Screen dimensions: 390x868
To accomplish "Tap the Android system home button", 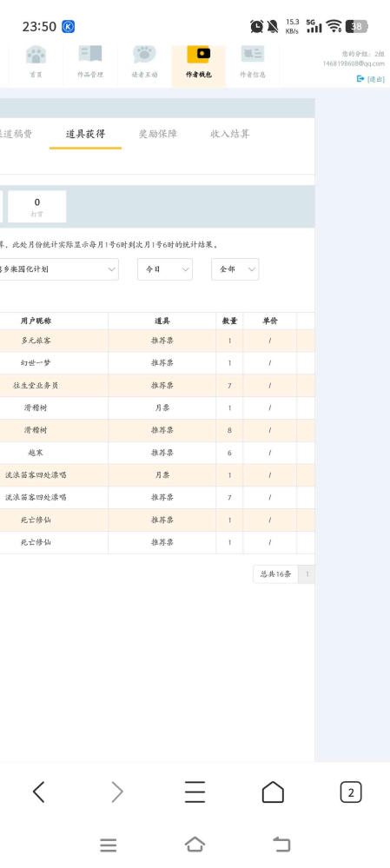I will click(x=195, y=845).
